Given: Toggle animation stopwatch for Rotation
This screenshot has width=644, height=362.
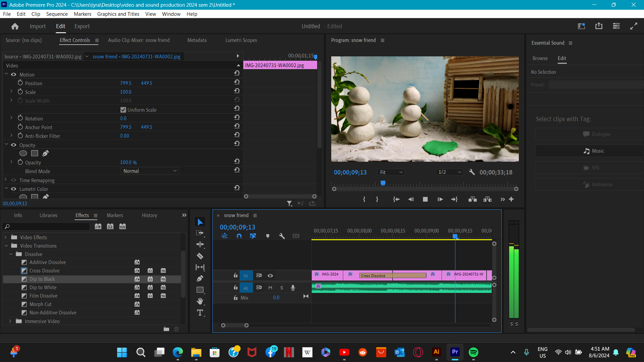Looking at the screenshot, I should pos(20,118).
